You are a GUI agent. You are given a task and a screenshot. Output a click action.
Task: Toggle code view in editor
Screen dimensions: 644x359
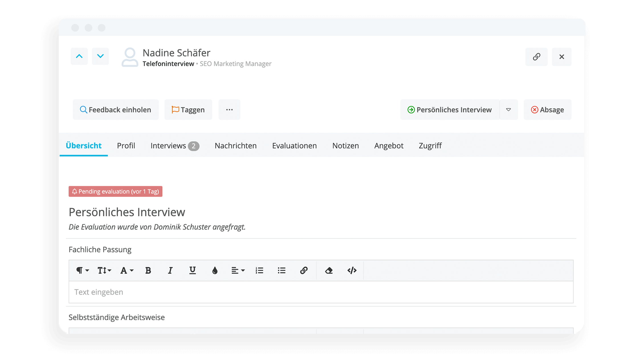[x=351, y=270]
